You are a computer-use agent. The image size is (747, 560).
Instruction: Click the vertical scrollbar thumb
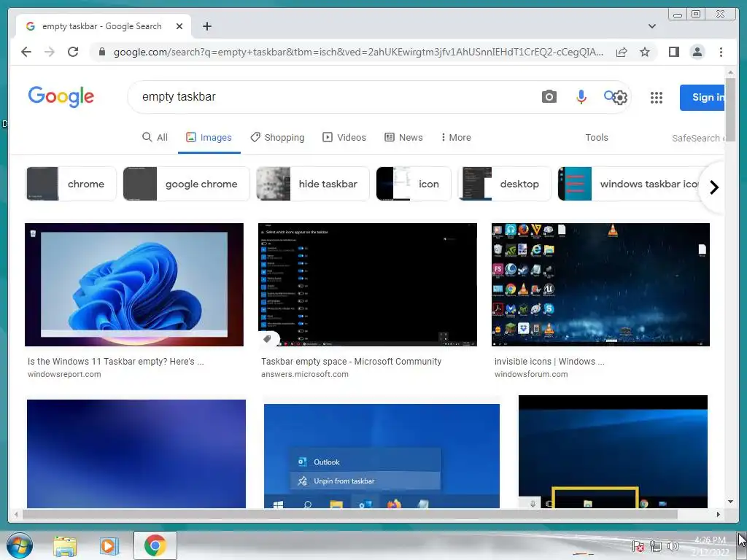(730, 109)
